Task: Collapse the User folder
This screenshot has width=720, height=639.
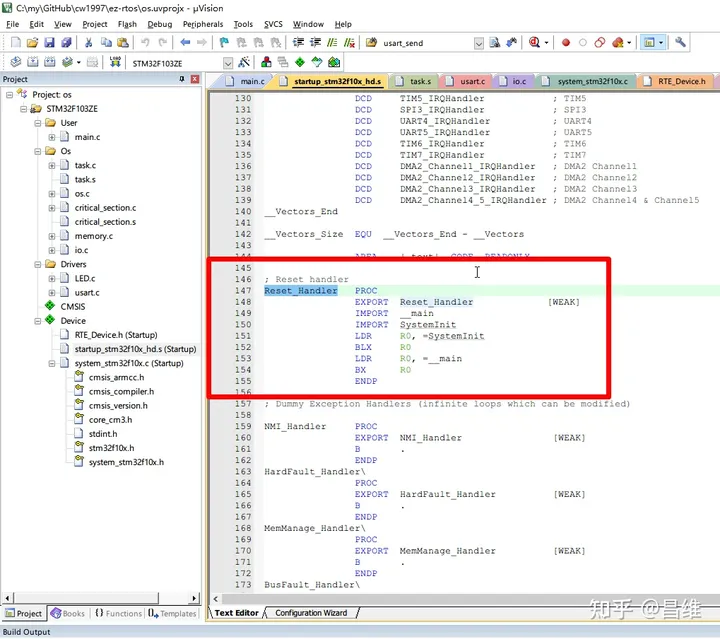Action: click(x=38, y=123)
